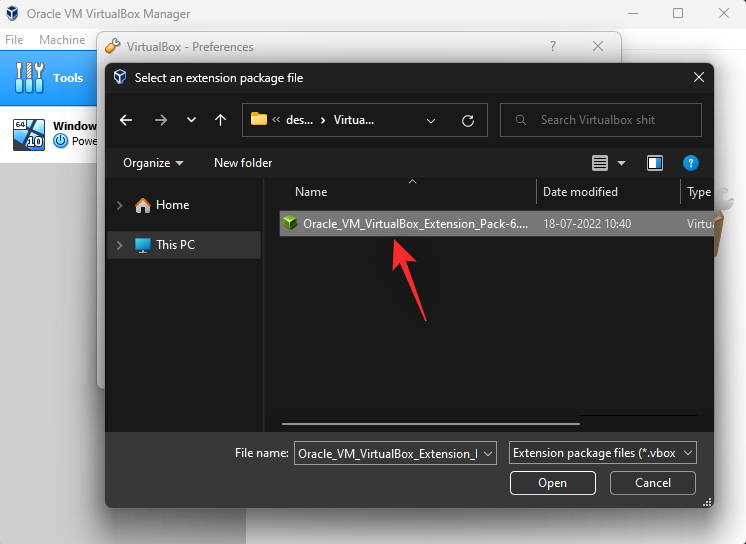Screen dimensions: 746x544
Task: Open the Organize dropdown menu
Action: (153, 163)
